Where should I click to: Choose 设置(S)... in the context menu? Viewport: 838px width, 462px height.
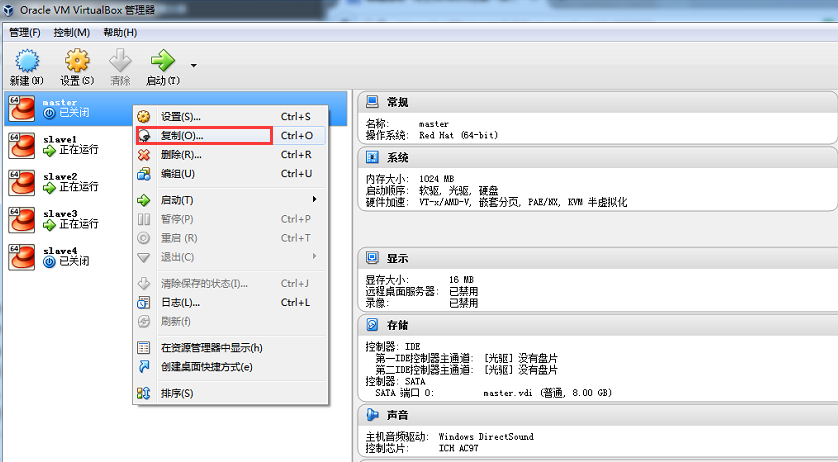point(231,117)
